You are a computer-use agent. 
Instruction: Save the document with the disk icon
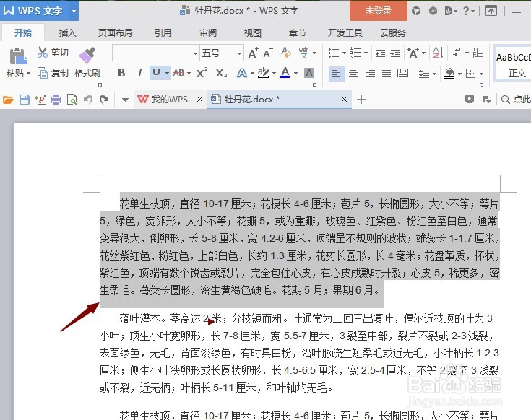point(25,100)
